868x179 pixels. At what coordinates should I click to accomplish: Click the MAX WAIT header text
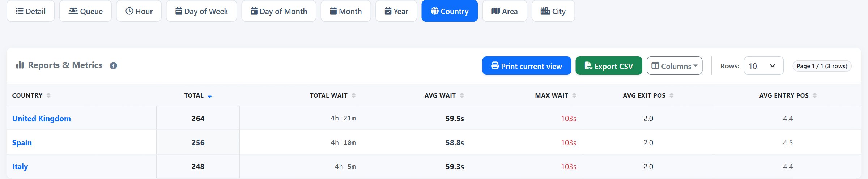(x=552, y=95)
